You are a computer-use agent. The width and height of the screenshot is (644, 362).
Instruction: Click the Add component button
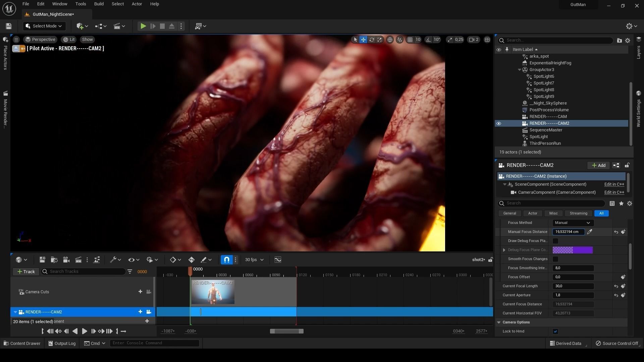(x=598, y=165)
